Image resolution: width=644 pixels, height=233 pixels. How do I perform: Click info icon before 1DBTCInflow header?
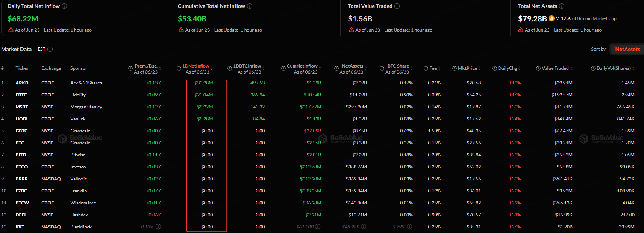[230, 68]
